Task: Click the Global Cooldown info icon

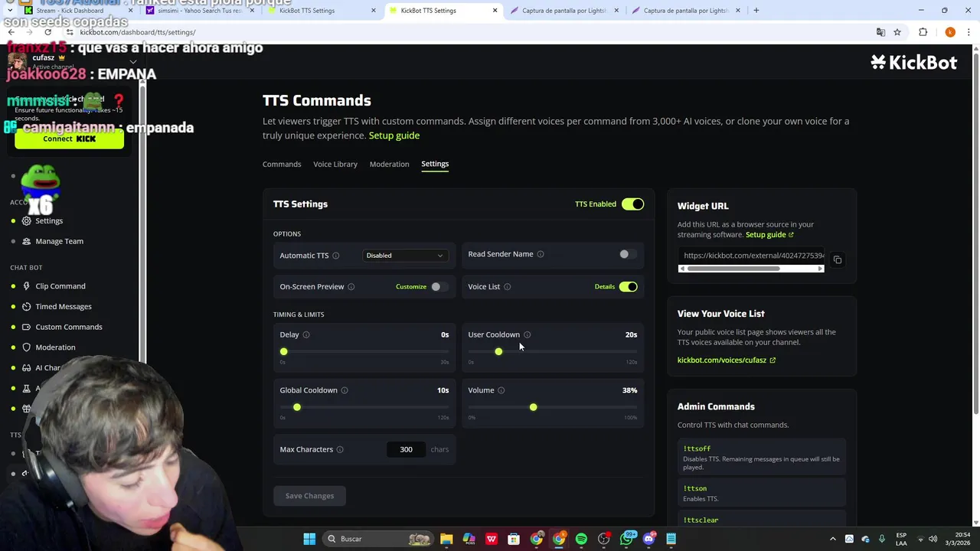Action: click(345, 390)
